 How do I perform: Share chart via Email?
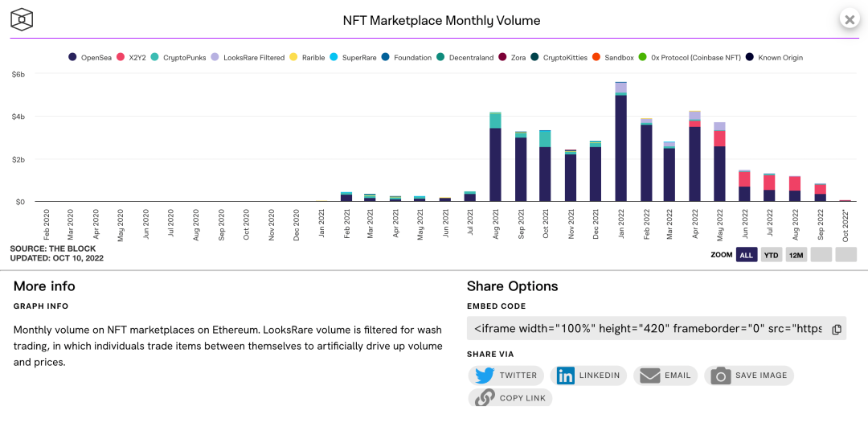click(665, 376)
